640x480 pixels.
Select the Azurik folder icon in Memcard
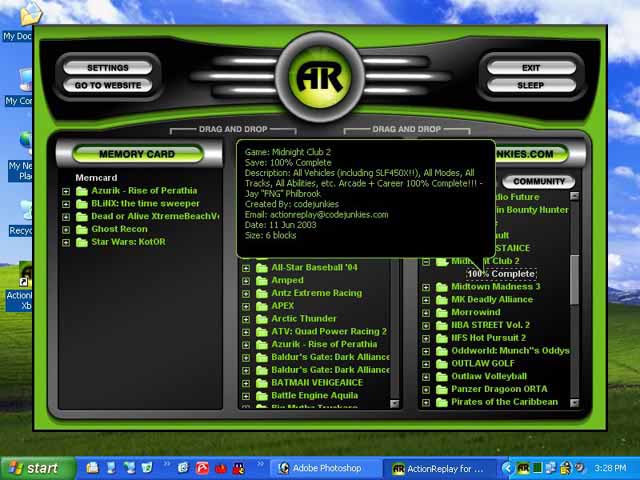(82, 191)
